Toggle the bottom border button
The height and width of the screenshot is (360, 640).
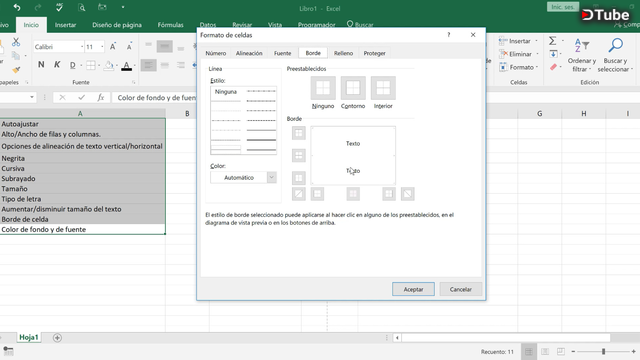coord(299,178)
